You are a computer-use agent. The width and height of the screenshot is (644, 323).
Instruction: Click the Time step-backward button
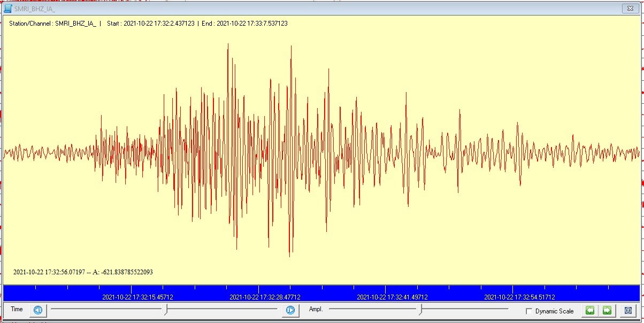pos(38,310)
